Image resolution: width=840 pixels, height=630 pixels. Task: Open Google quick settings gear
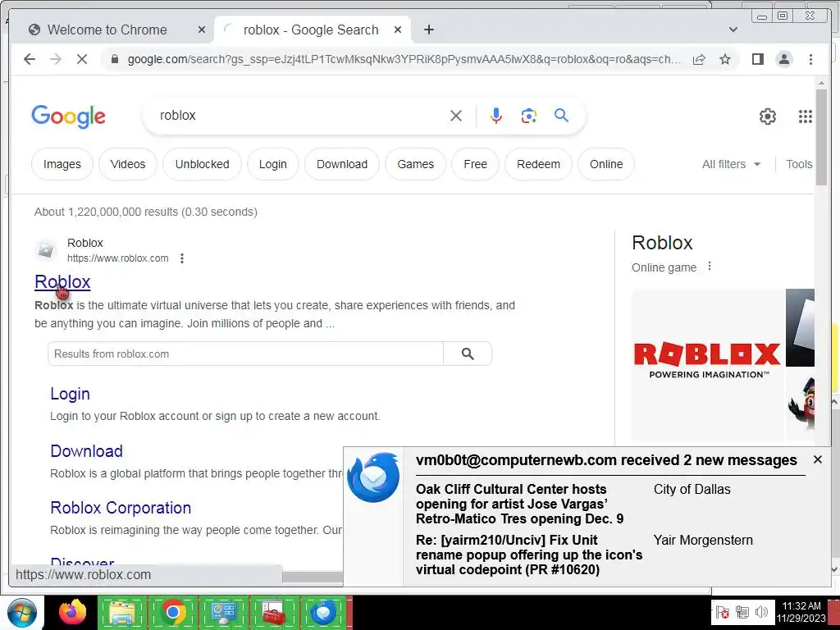(768, 116)
